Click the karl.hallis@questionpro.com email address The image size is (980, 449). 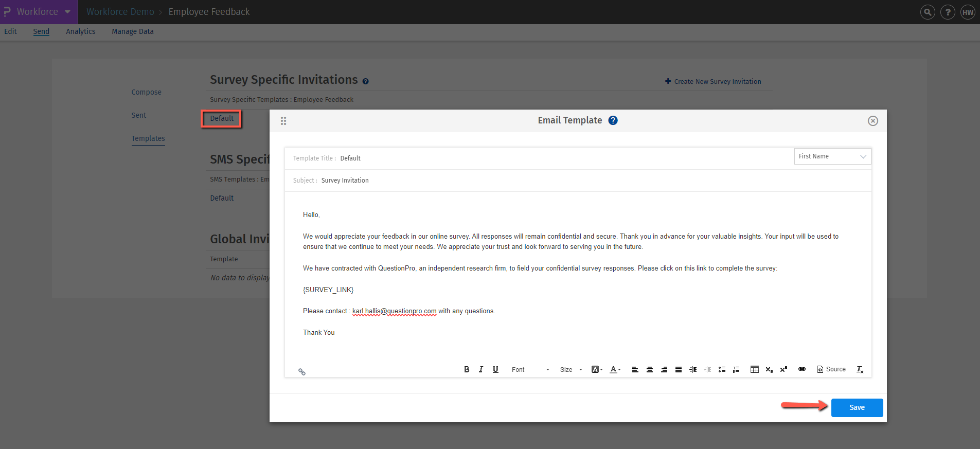(394, 311)
